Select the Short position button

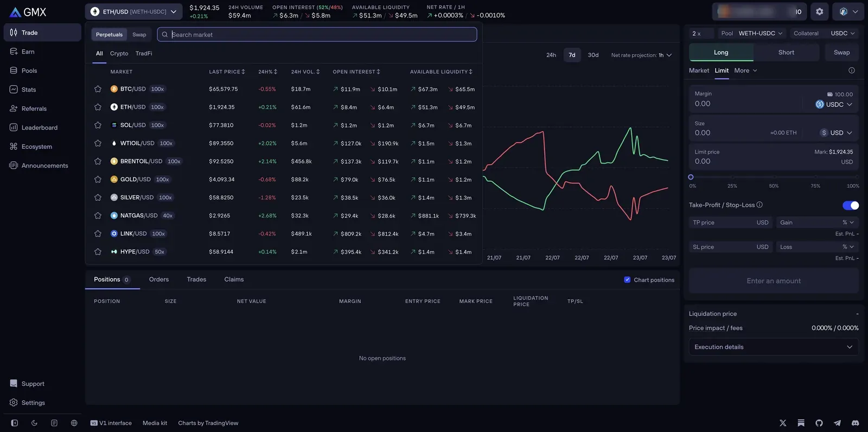click(787, 52)
